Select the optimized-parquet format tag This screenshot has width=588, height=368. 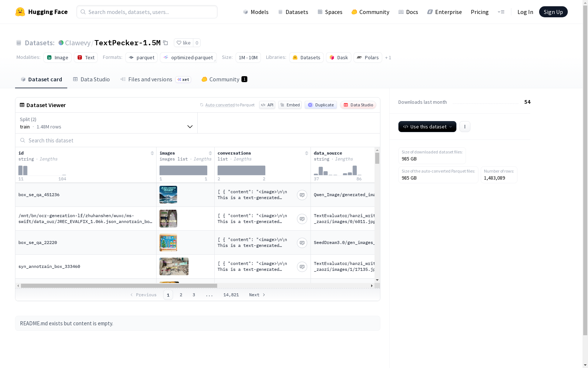pos(188,57)
